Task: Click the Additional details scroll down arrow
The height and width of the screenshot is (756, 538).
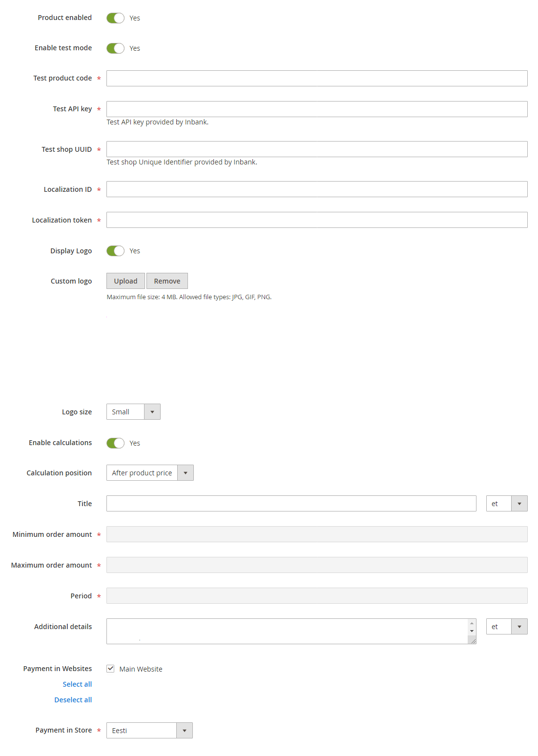Action: pyautogui.click(x=472, y=631)
